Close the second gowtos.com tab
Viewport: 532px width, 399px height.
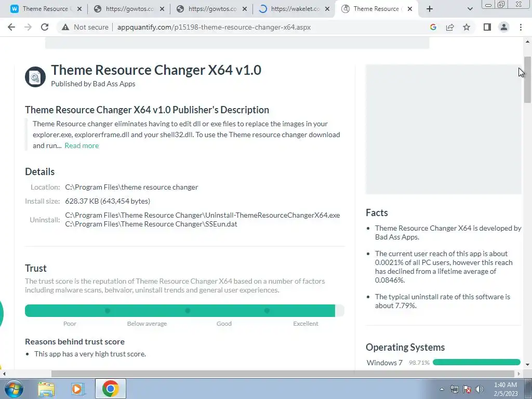245,9
